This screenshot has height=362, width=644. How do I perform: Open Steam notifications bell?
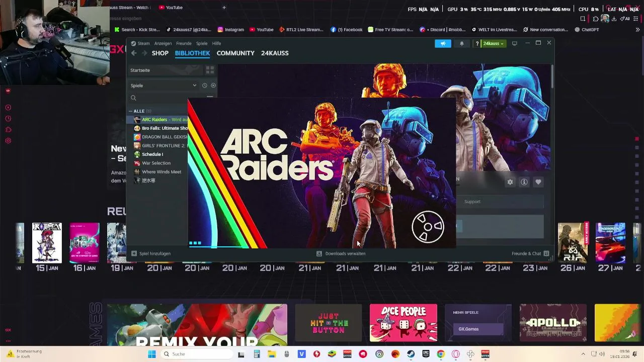[462, 43]
